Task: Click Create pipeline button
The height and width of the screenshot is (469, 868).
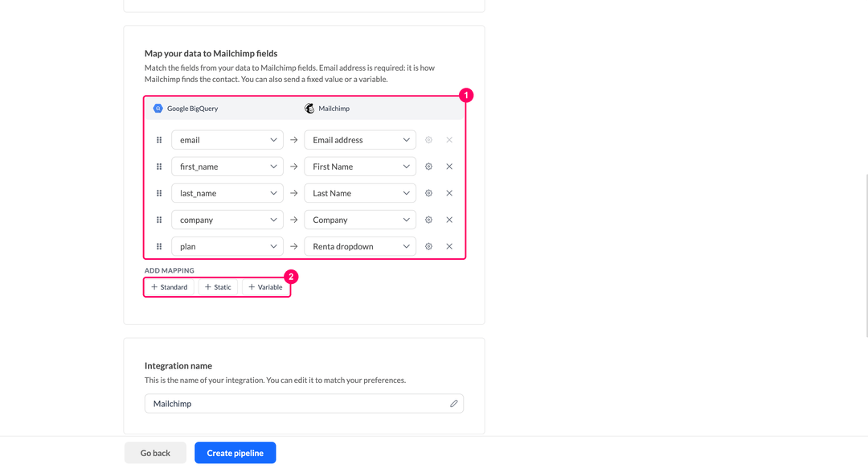Action: [x=235, y=453]
